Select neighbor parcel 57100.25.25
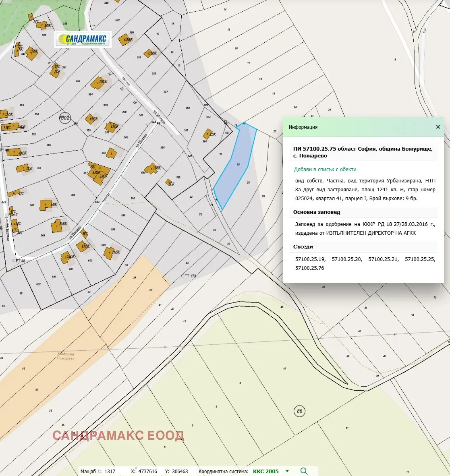Image resolution: width=450 pixels, height=476 pixels. tap(420, 259)
